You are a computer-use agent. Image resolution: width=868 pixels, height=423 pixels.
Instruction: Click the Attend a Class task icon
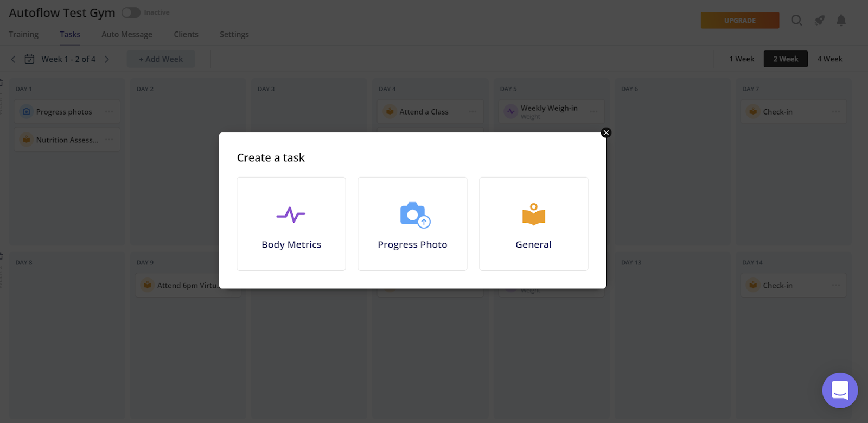pos(390,111)
